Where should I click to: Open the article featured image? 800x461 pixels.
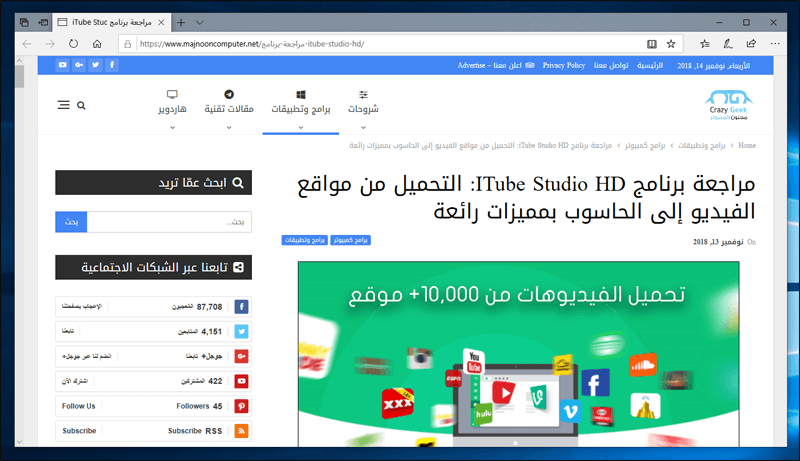click(518, 354)
